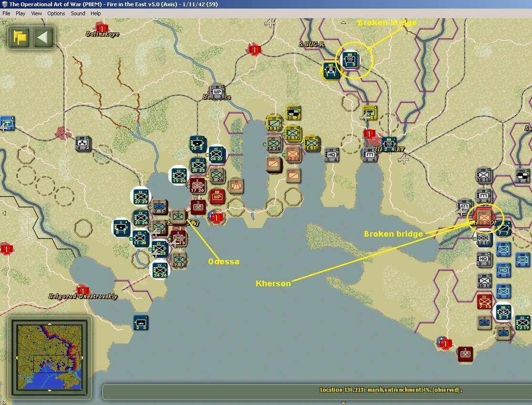Select the grey HQ unit 9 3

484,260
